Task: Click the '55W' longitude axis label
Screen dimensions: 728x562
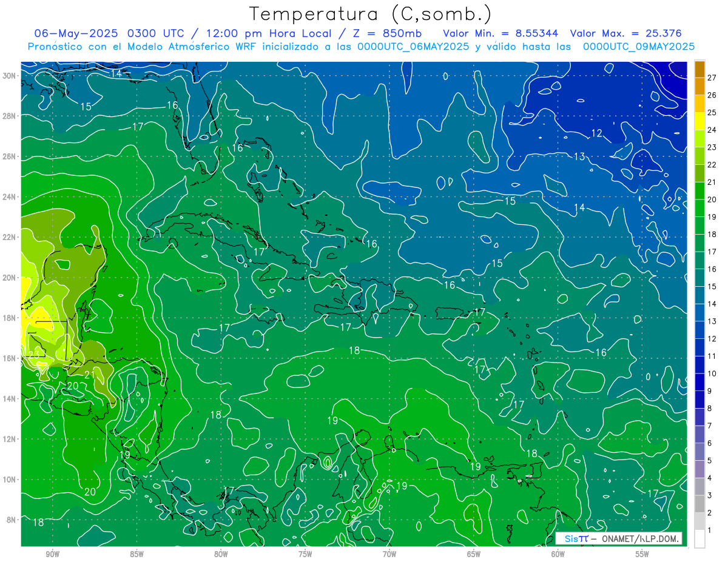Action: pos(642,554)
